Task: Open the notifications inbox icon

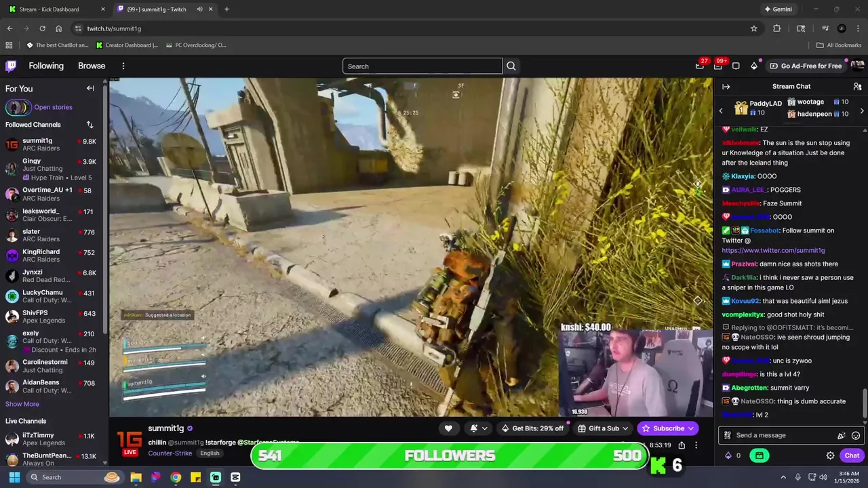Action: 718,66
